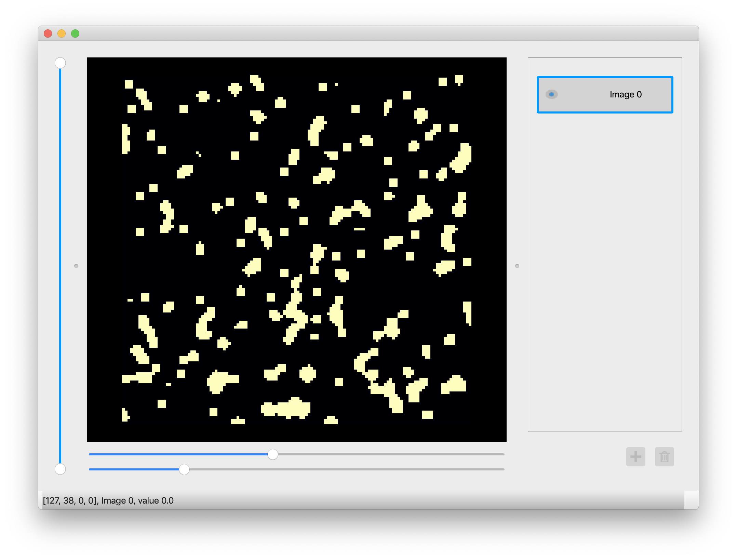Image resolution: width=737 pixels, height=560 pixels.
Task: Click the green maximize window button
Action: (75, 34)
